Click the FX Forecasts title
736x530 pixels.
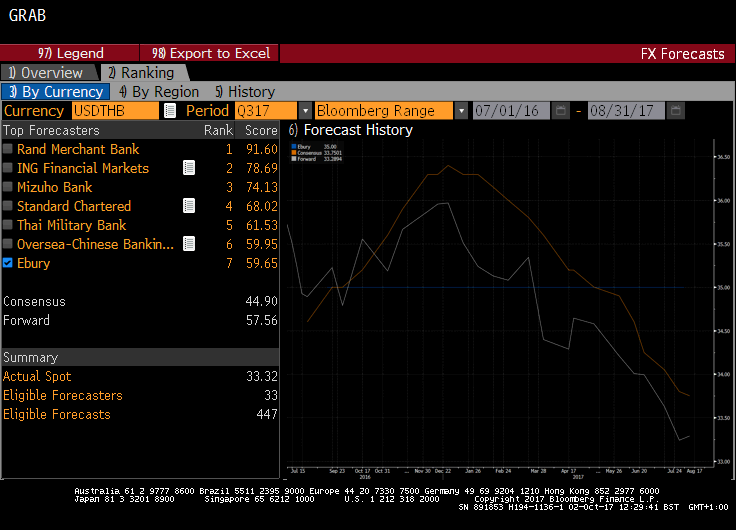click(682, 54)
